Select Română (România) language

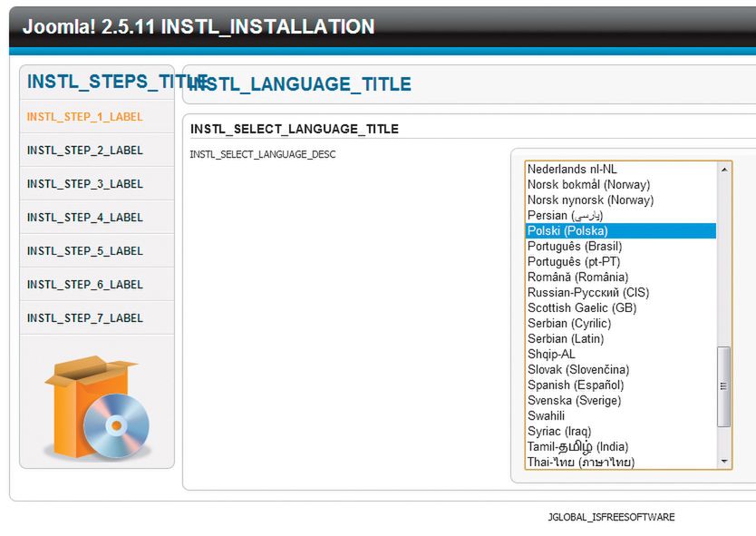(x=620, y=277)
